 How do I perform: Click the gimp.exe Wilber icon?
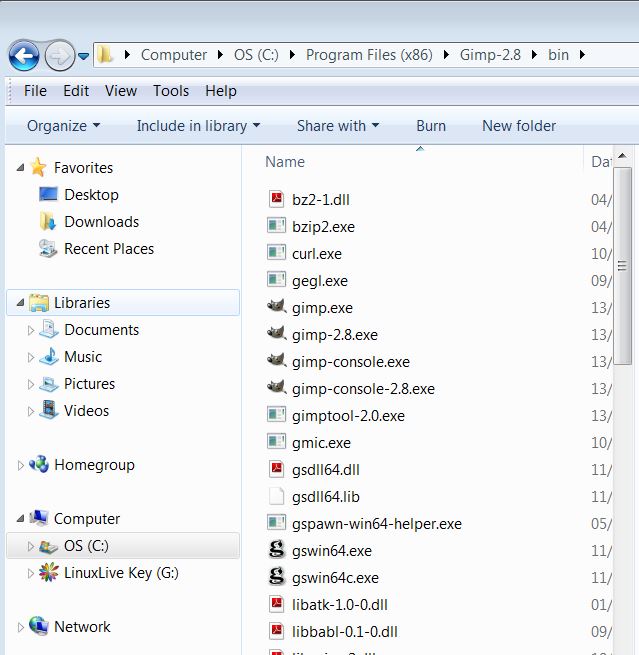(276, 306)
